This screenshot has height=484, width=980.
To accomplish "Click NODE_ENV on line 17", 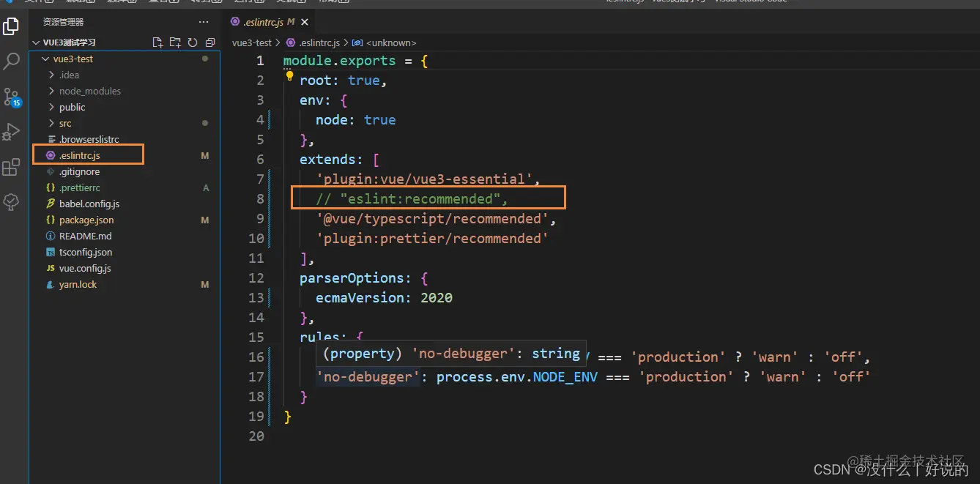I will pyautogui.click(x=565, y=377).
